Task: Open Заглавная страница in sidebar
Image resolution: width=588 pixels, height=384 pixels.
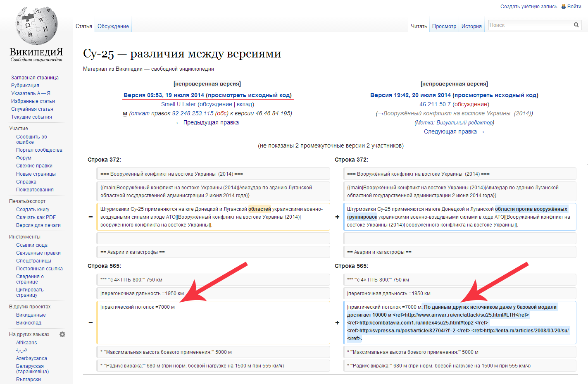Action: (x=35, y=77)
